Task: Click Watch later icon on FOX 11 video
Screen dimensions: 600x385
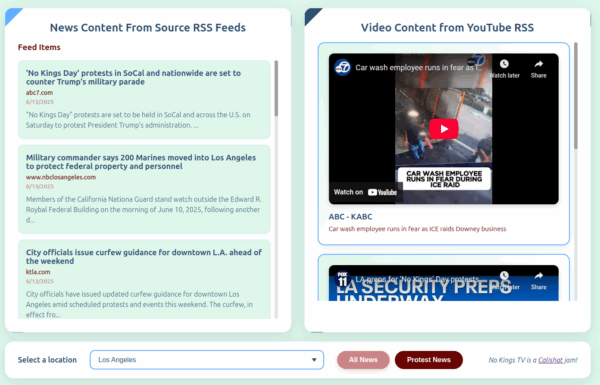Action: [504, 276]
